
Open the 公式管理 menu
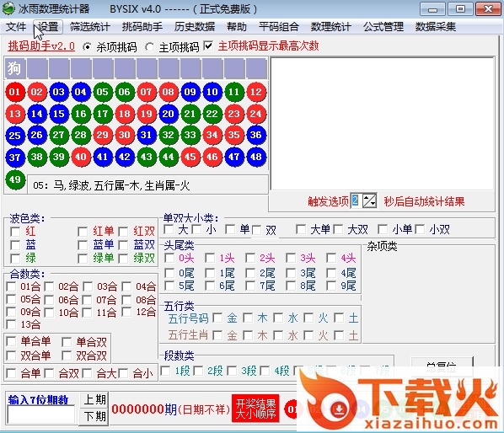coord(383,27)
